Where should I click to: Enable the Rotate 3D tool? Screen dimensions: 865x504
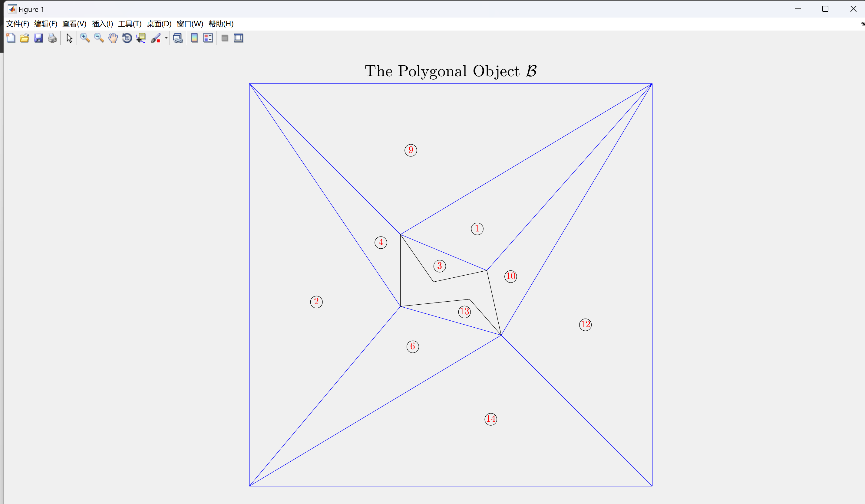click(127, 38)
